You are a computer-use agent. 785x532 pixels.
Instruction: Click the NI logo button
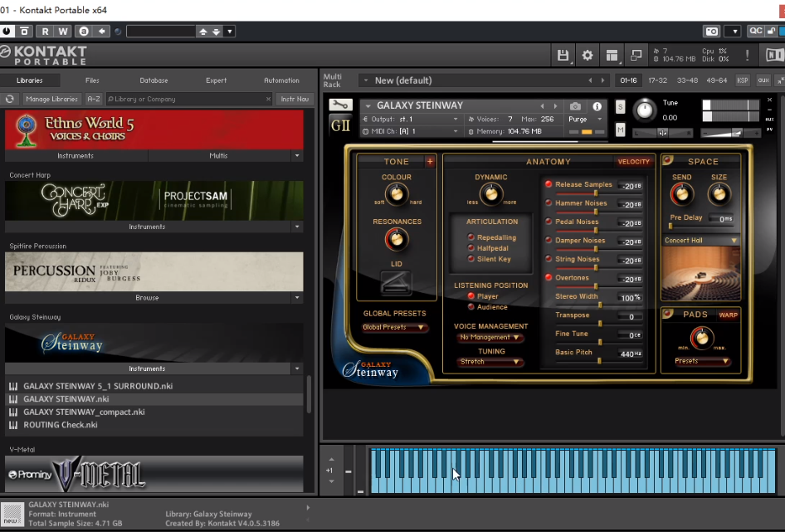coord(774,55)
